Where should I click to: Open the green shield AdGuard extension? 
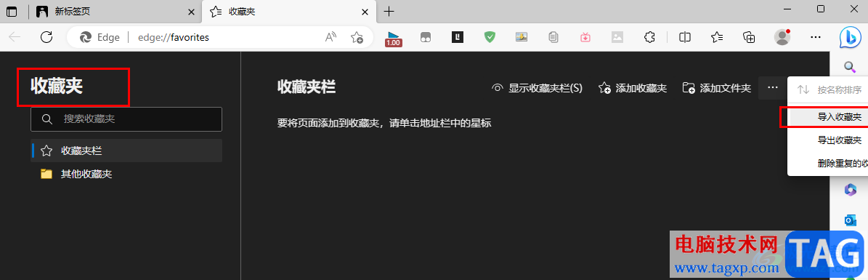(490, 37)
